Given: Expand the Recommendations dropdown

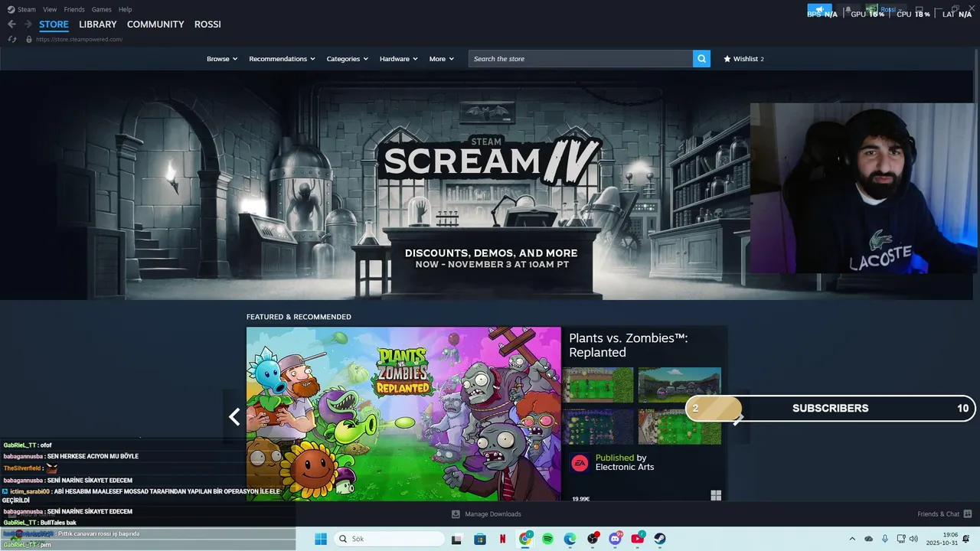Looking at the screenshot, I should point(282,59).
